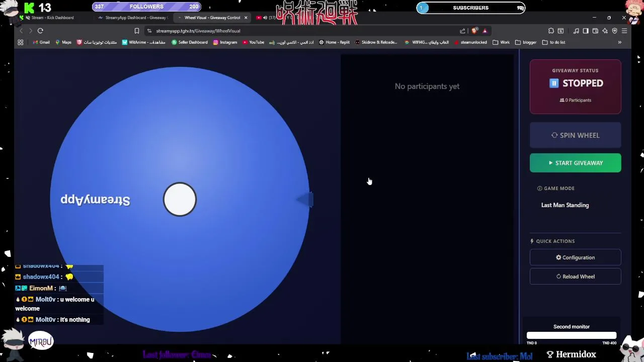Toggle the browser sidebar panel icon
644x362 pixels.
tap(586, 31)
